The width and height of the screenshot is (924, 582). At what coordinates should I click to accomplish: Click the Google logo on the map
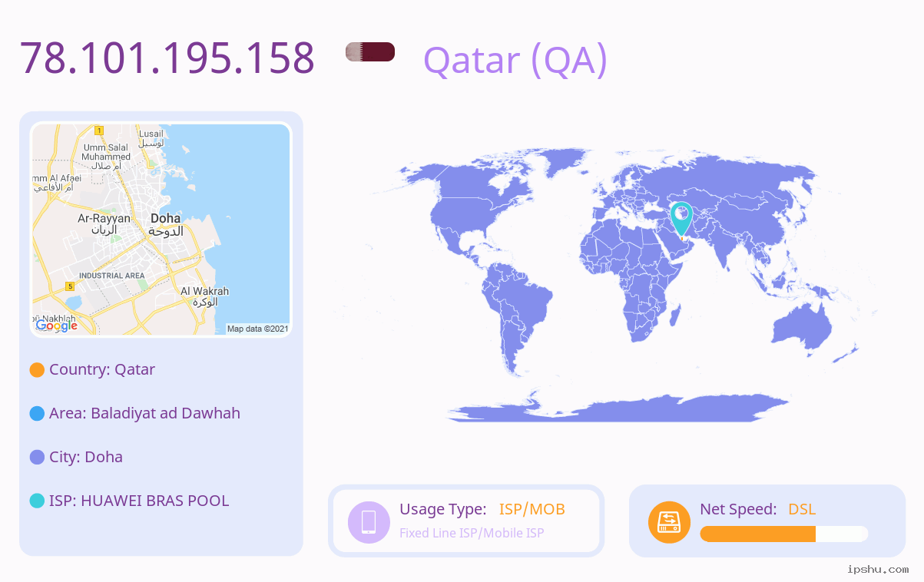coord(57,326)
